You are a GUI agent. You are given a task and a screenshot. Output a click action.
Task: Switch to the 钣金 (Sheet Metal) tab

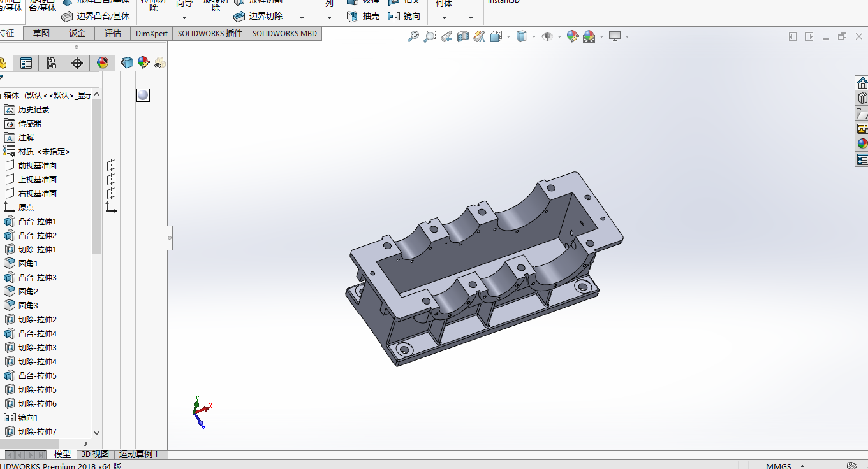pos(77,33)
